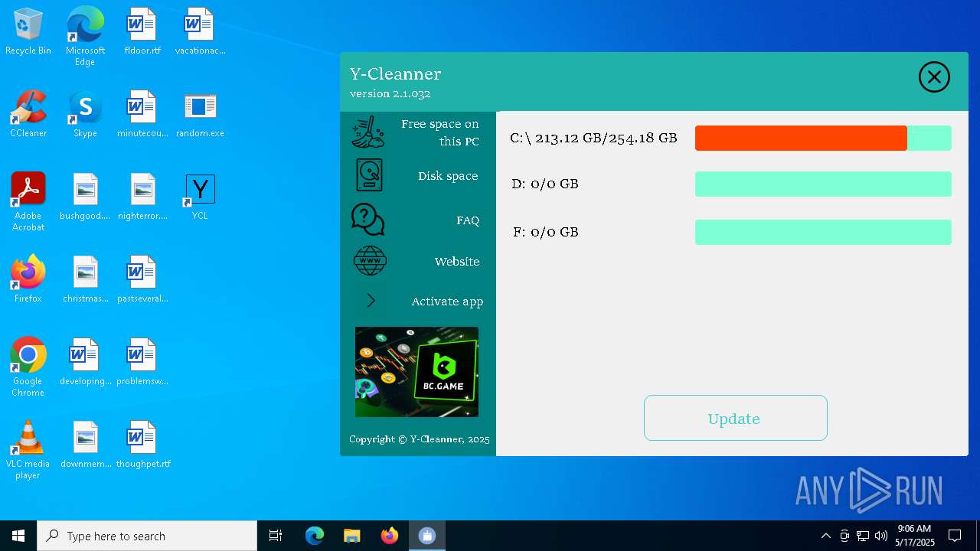Click the taskbar clock showing 9:06 AM
The image size is (980, 551).
coord(915,536)
